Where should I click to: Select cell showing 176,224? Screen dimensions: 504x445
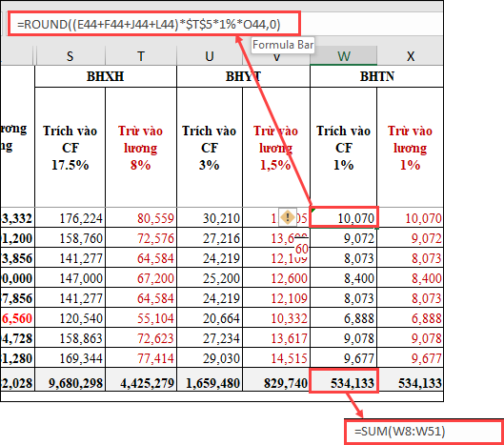(71, 217)
